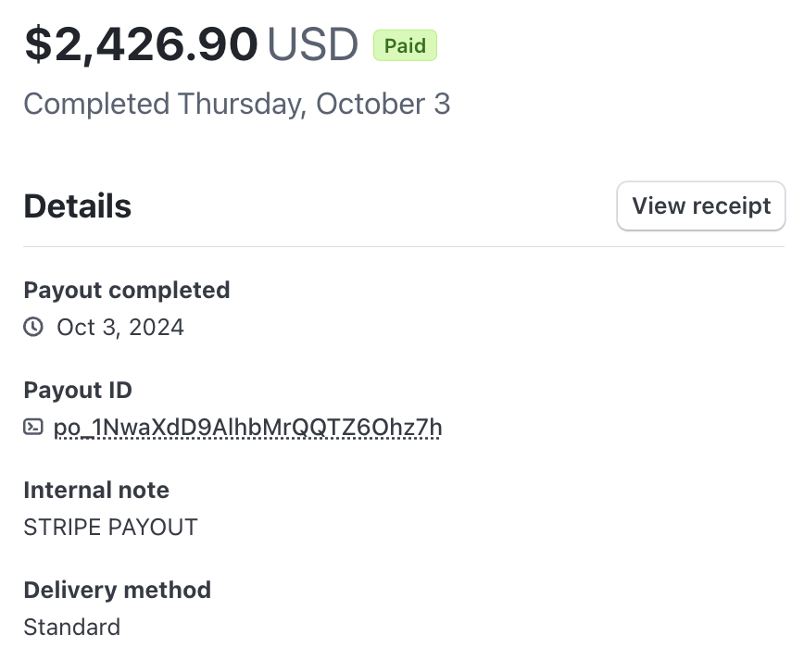
Task: Copy the po_1NwaXdD9AlhbMrQQTZ6Ohz7h payout ID
Action: point(247,427)
